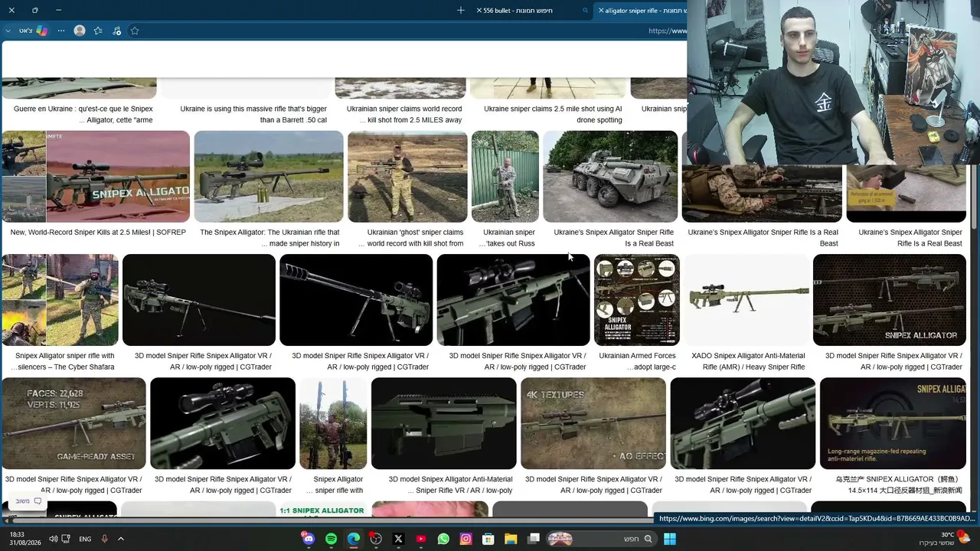Open 'Ukraine is using this massive rifle' link
This screenshot has width=980, height=551.
(x=253, y=114)
